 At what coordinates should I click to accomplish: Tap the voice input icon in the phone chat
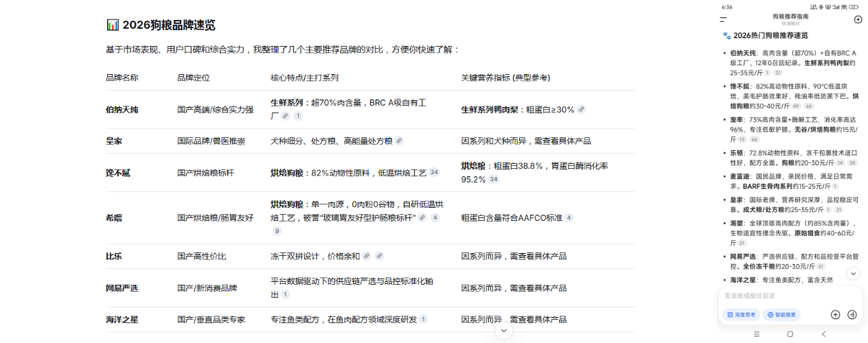click(x=852, y=314)
